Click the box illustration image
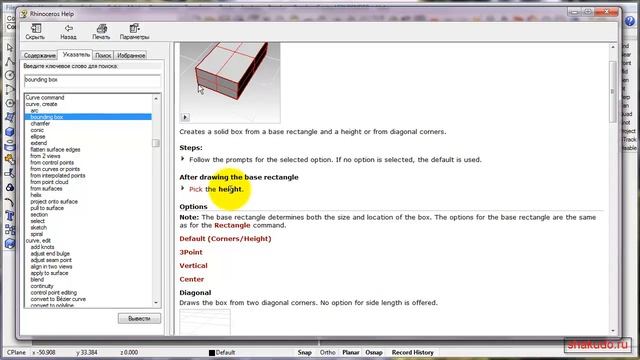Screen dimensions: 640x360 coord(230,82)
